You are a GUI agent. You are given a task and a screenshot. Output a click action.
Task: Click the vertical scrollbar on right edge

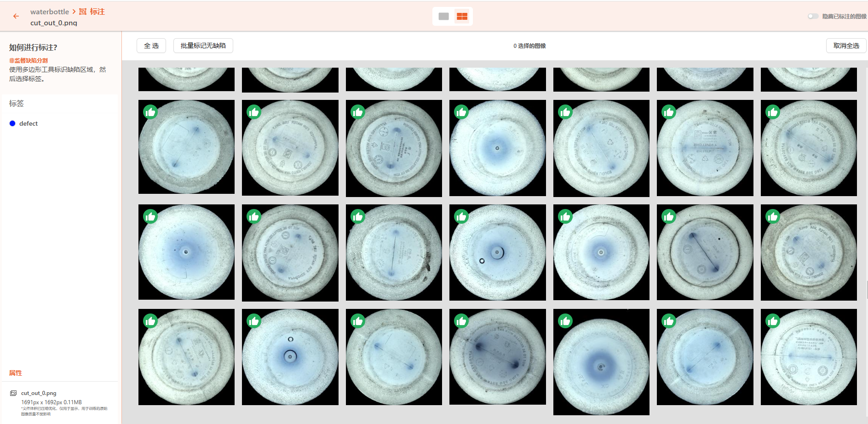coord(867,290)
